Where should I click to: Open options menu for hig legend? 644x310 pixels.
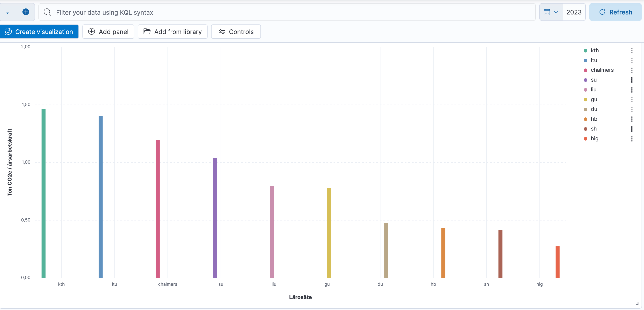[x=632, y=139]
